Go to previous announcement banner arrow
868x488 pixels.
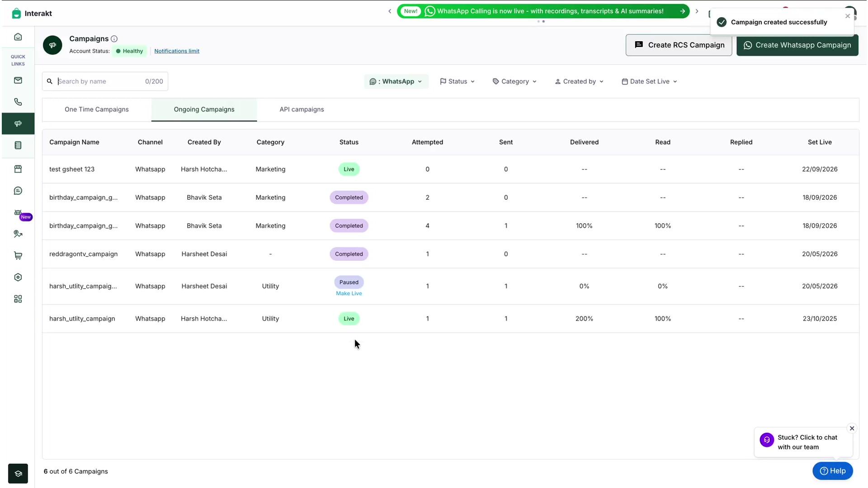[390, 11]
